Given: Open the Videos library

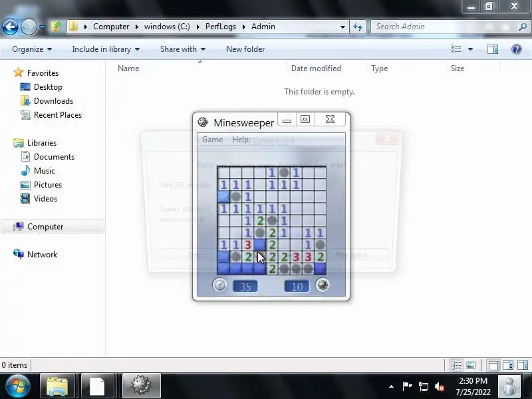Looking at the screenshot, I should (x=45, y=198).
